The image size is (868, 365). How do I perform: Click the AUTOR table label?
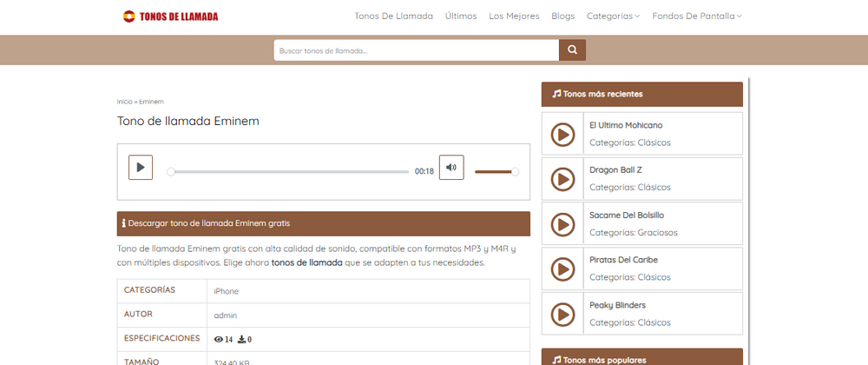138,314
